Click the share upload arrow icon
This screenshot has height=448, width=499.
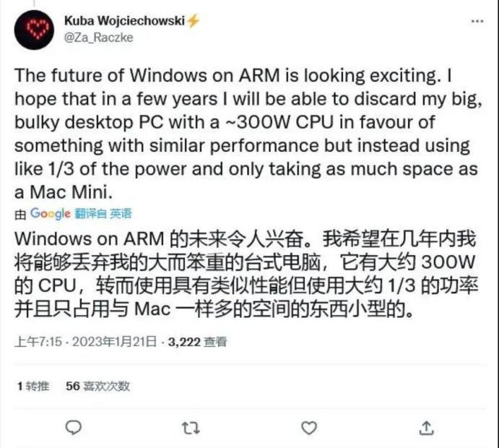(x=427, y=428)
